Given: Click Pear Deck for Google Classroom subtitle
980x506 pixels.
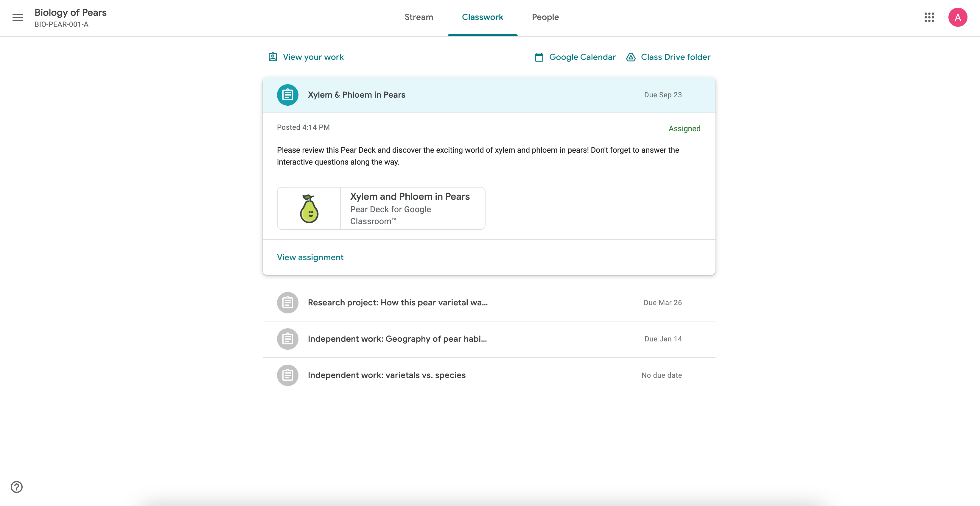Looking at the screenshot, I should 391,215.
